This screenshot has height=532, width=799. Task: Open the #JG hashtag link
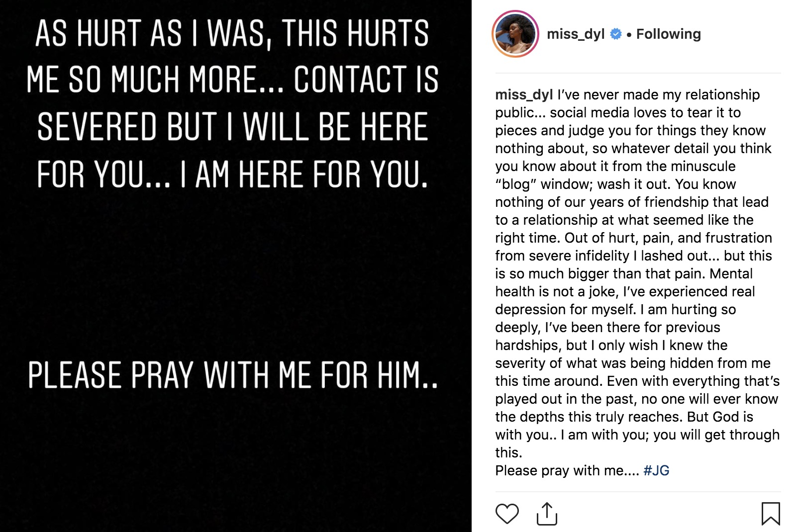click(656, 470)
